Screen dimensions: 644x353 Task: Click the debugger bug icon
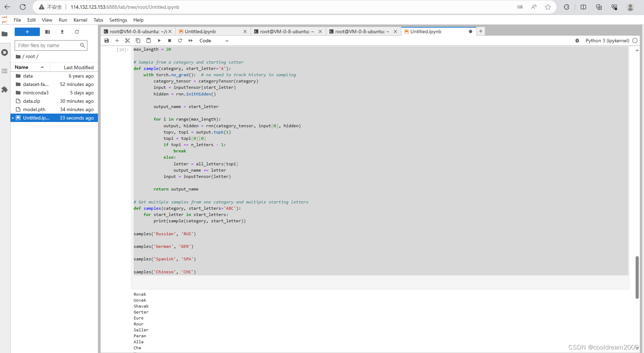(577, 41)
